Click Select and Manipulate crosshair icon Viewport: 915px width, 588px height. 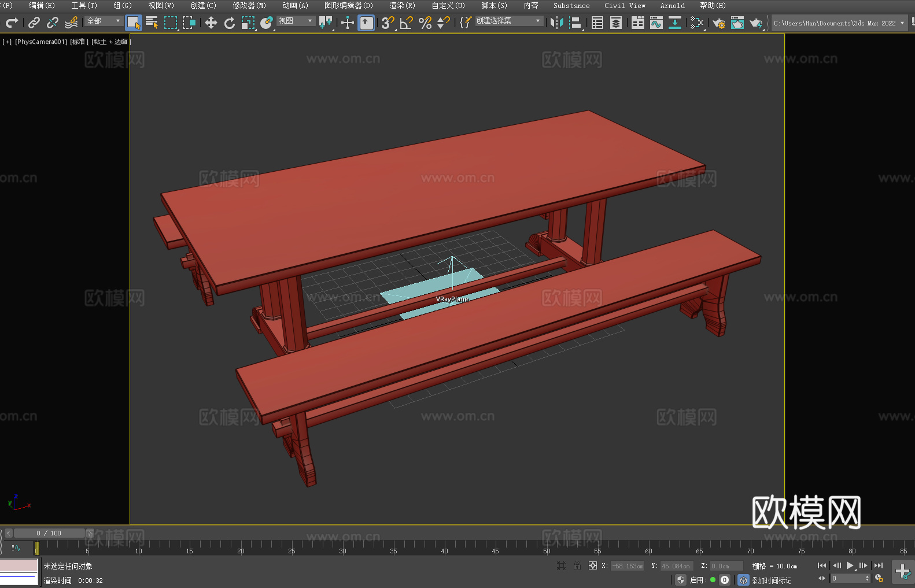(x=347, y=23)
